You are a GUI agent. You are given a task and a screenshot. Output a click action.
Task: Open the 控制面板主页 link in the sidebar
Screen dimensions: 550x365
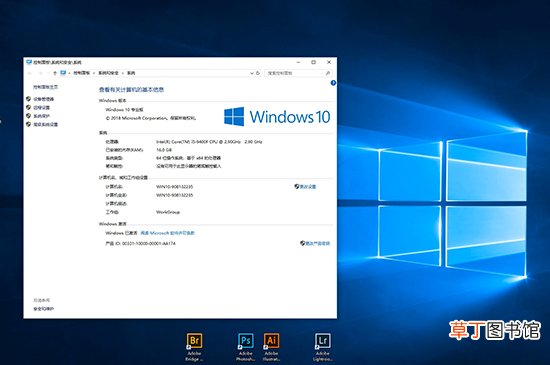pos(46,87)
